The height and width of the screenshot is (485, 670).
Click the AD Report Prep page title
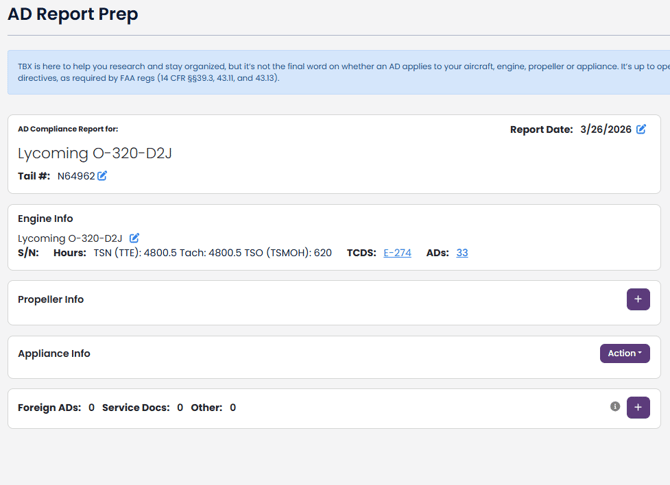point(73,15)
